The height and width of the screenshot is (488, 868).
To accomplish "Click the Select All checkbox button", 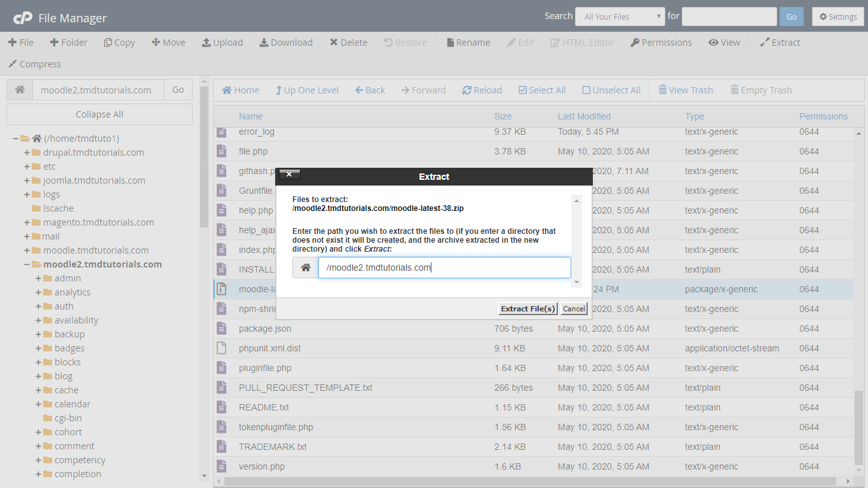I will (x=541, y=90).
